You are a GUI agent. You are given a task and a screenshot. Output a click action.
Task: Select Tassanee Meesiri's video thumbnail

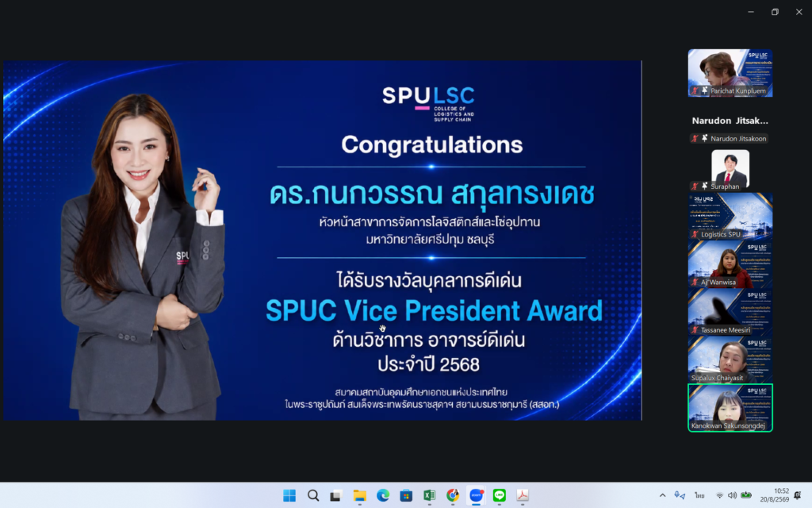(x=730, y=312)
